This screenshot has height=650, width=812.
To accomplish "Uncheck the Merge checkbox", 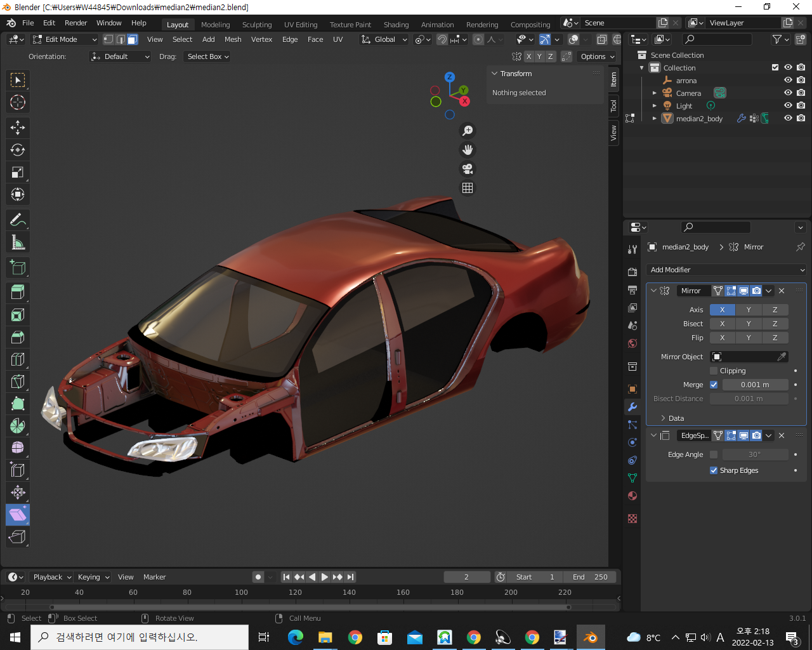I will coord(714,385).
